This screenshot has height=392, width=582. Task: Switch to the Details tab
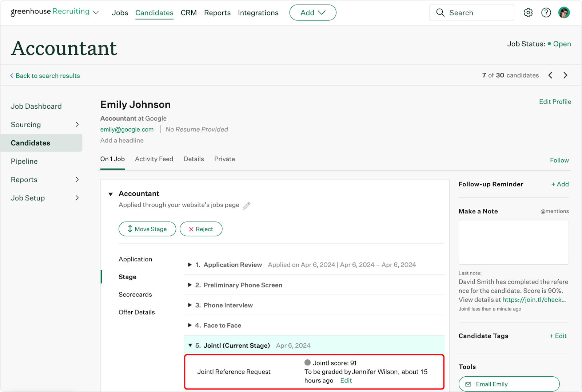click(194, 159)
